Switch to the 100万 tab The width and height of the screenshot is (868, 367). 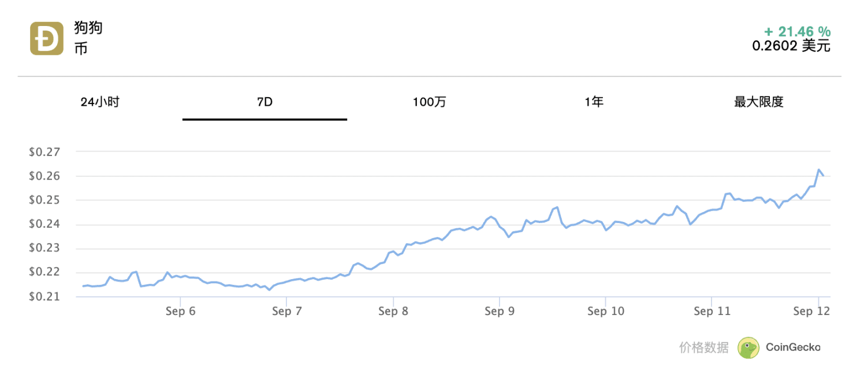point(429,102)
